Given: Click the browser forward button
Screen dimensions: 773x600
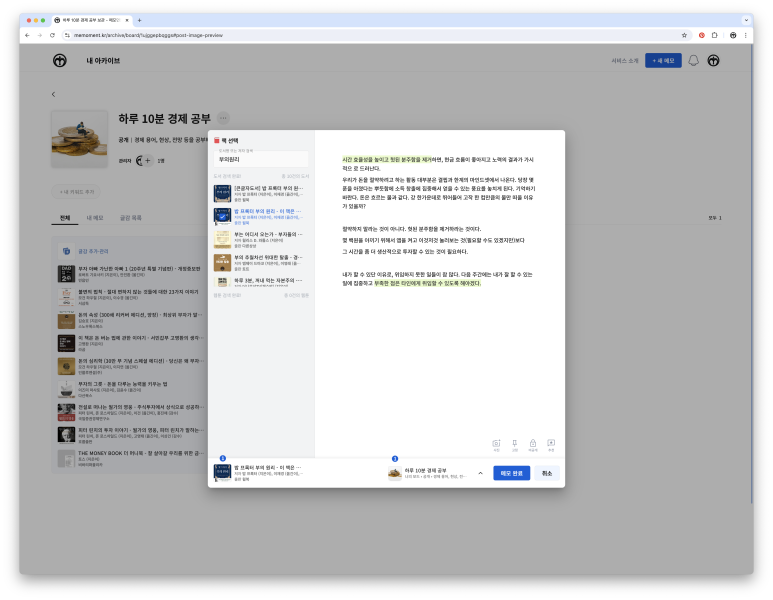Looking at the screenshot, I should point(39,35).
